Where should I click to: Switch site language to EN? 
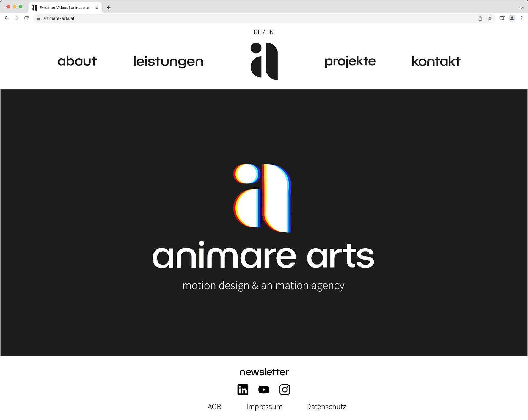pyautogui.click(x=270, y=32)
